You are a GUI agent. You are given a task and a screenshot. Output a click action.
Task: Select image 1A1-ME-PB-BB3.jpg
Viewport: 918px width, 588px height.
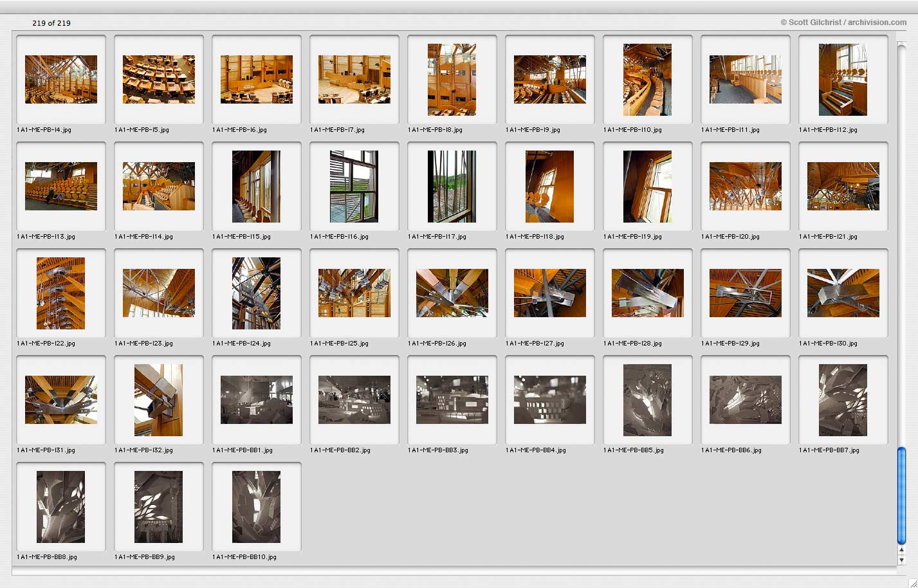pyautogui.click(x=452, y=400)
